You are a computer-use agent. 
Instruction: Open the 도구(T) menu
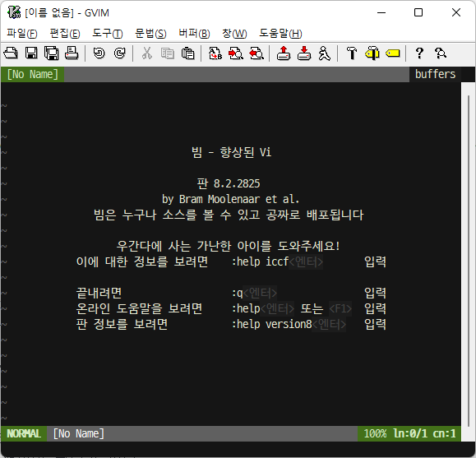point(108,33)
